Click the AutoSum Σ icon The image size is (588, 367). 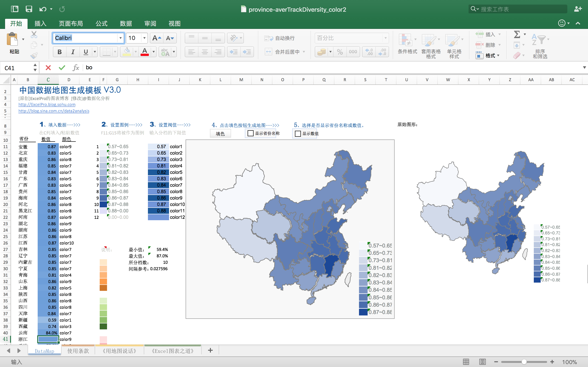click(517, 34)
